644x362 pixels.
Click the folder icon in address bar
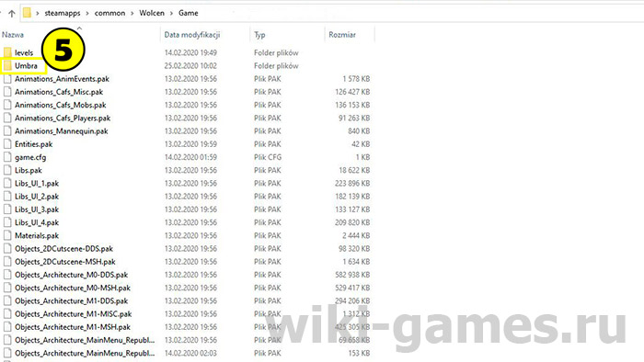[x=27, y=13]
